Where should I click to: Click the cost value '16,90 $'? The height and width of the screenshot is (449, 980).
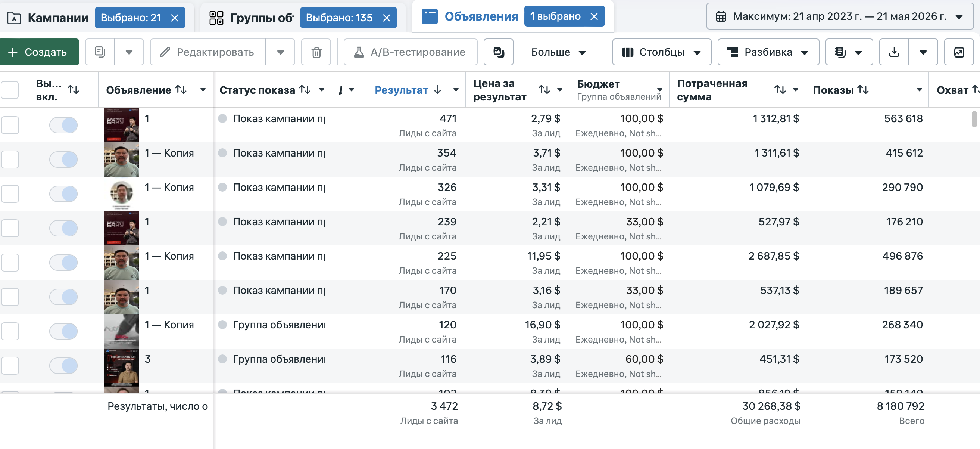click(543, 325)
